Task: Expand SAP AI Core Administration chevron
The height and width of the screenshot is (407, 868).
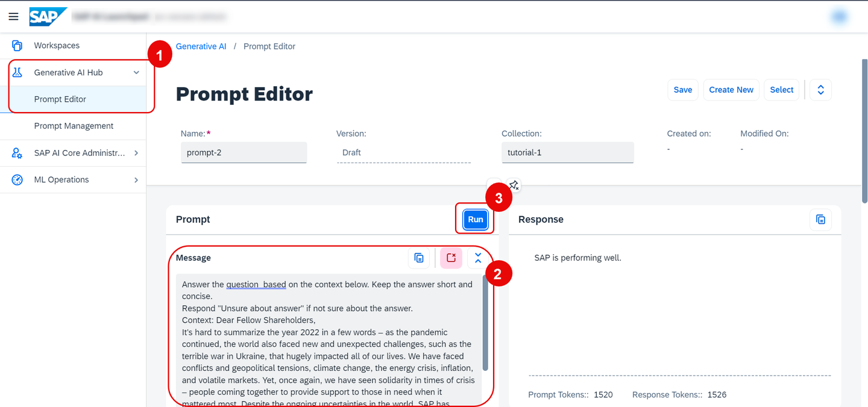Action: pyautogui.click(x=136, y=153)
